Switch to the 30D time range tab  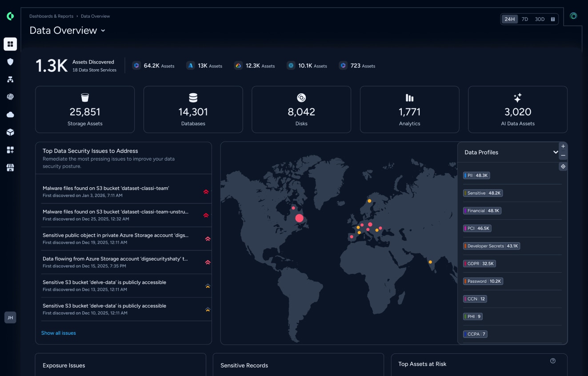click(540, 19)
